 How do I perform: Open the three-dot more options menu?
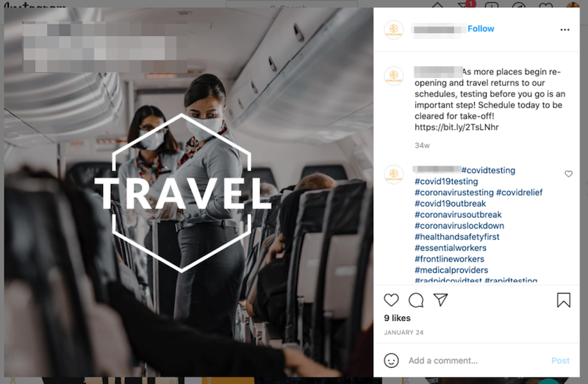[x=564, y=29]
